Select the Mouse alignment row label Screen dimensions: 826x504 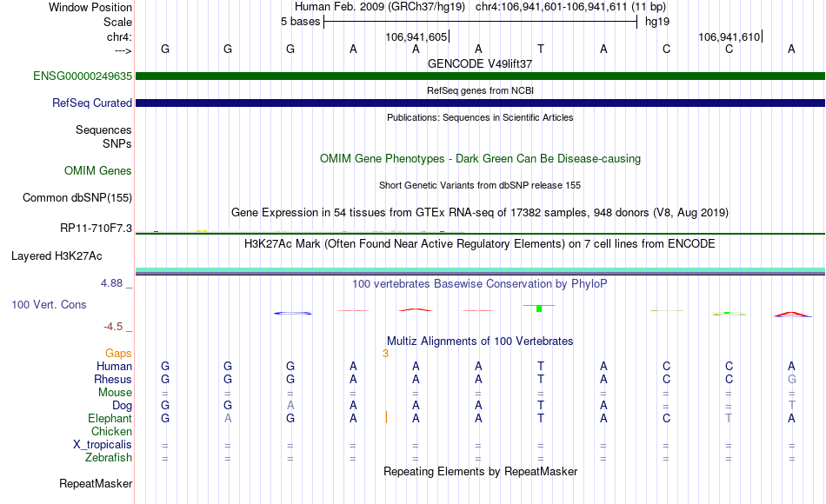(x=115, y=393)
